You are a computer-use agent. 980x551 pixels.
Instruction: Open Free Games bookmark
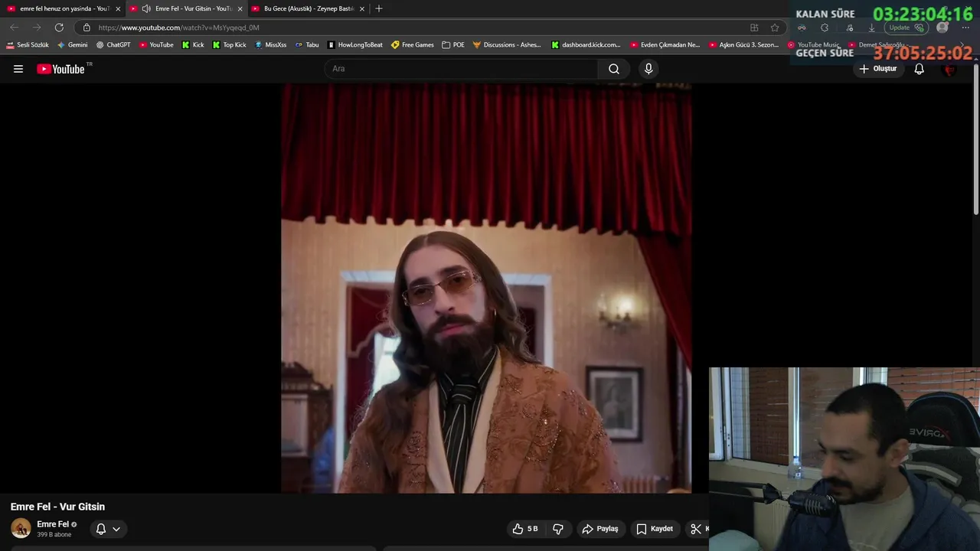pyautogui.click(x=412, y=45)
